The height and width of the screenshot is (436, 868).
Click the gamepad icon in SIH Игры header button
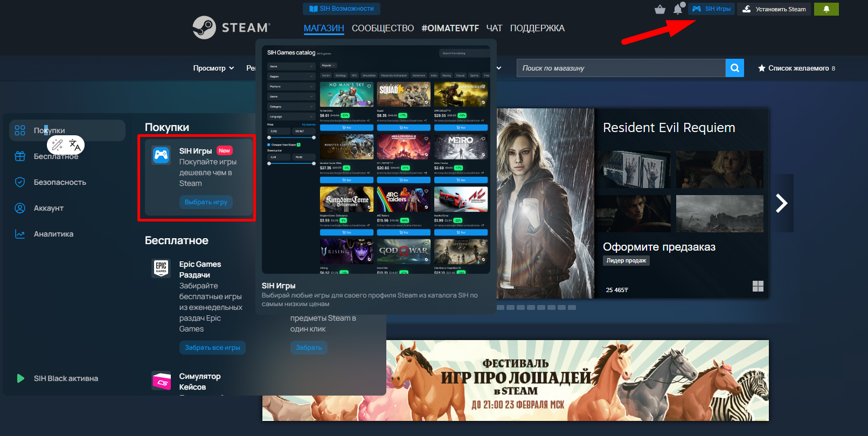[x=697, y=9]
